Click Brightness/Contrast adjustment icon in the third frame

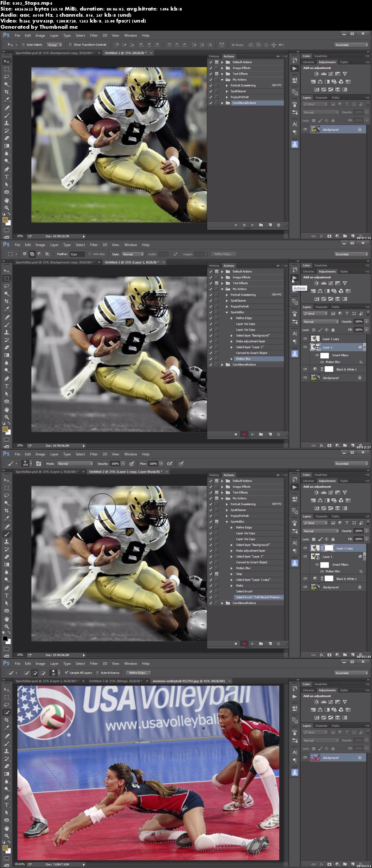316,493
